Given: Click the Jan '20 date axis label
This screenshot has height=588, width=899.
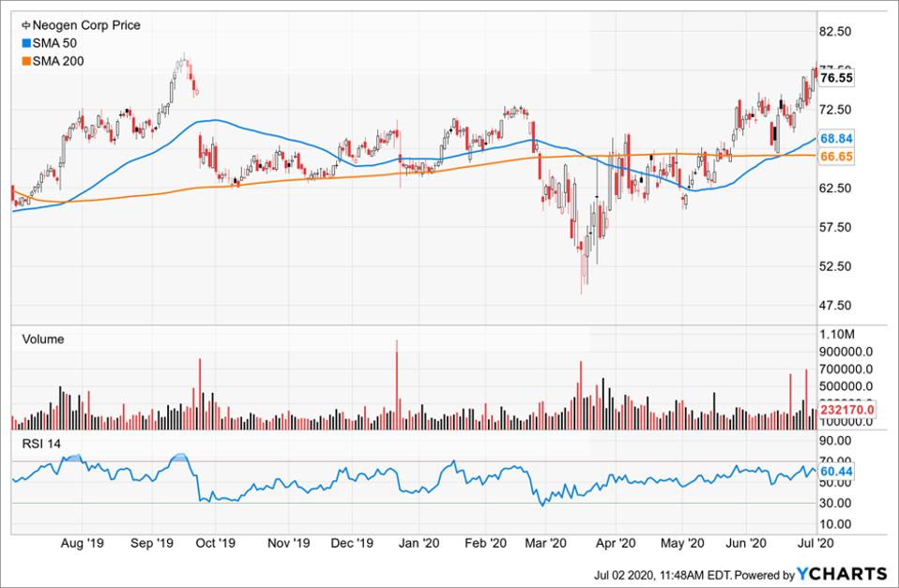Looking at the screenshot, I should click(x=419, y=543).
